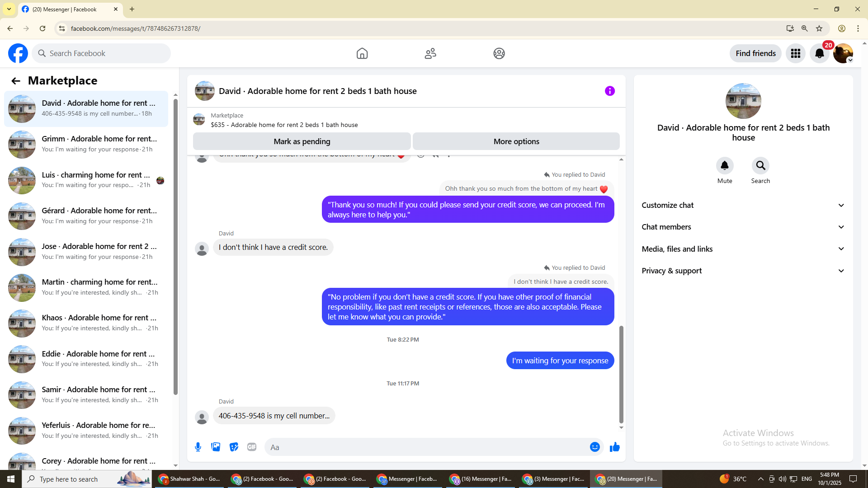Viewport: 868px width, 488px height.
Task: Select the David conversation in list
Action: click(x=86, y=108)
